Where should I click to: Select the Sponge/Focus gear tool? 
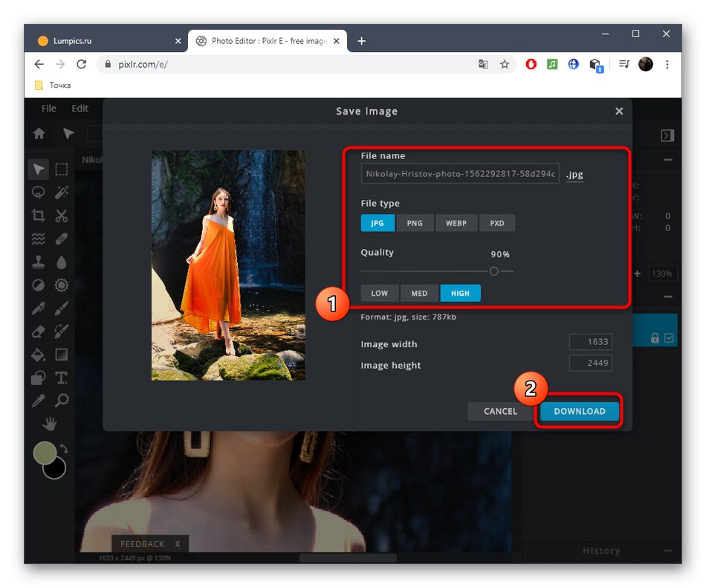(x=62, y=285)
